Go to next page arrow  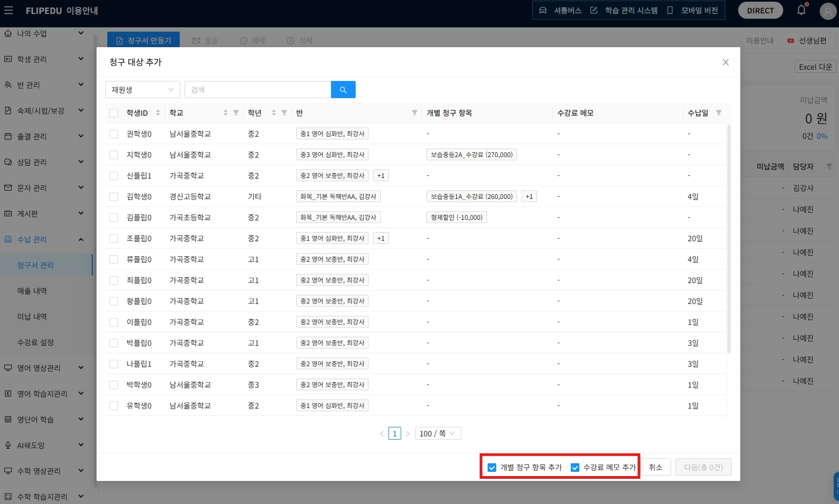tap(408, 434)
